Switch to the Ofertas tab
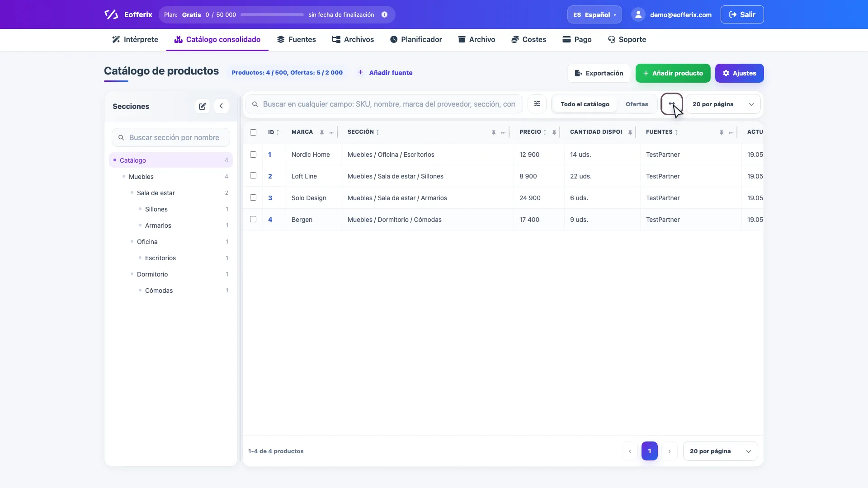 tap(637, 104)
